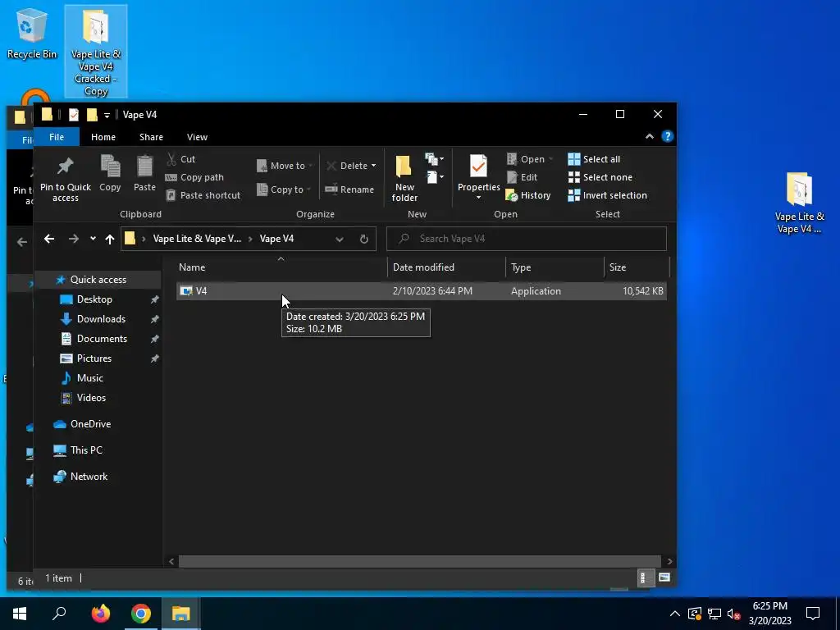
Task: Sort by the Type column header
Action: tap(555, 267)
